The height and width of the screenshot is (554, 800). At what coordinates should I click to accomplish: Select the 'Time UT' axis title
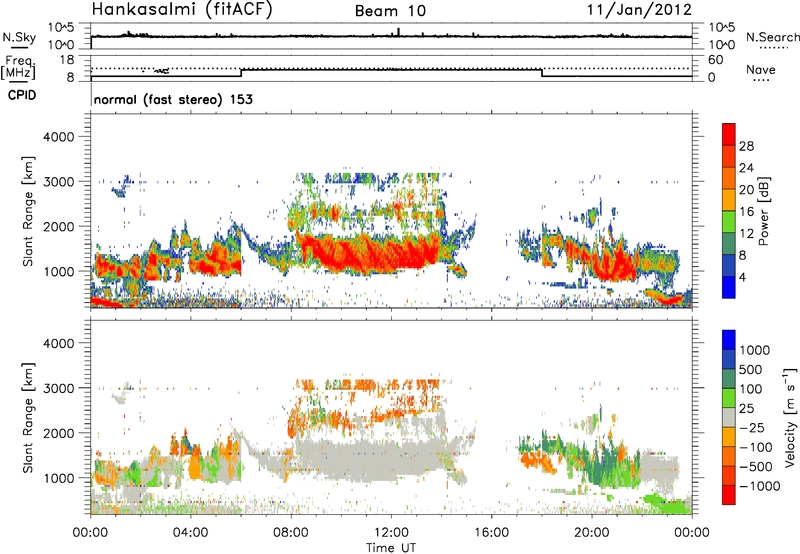pos(390,547)
